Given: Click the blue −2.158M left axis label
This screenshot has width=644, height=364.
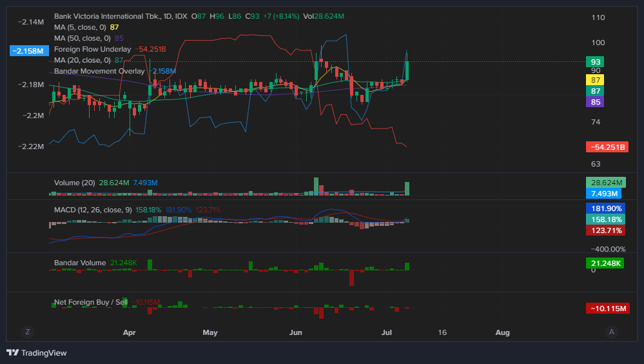Looking at the screenshot, I should pos(29,51).
